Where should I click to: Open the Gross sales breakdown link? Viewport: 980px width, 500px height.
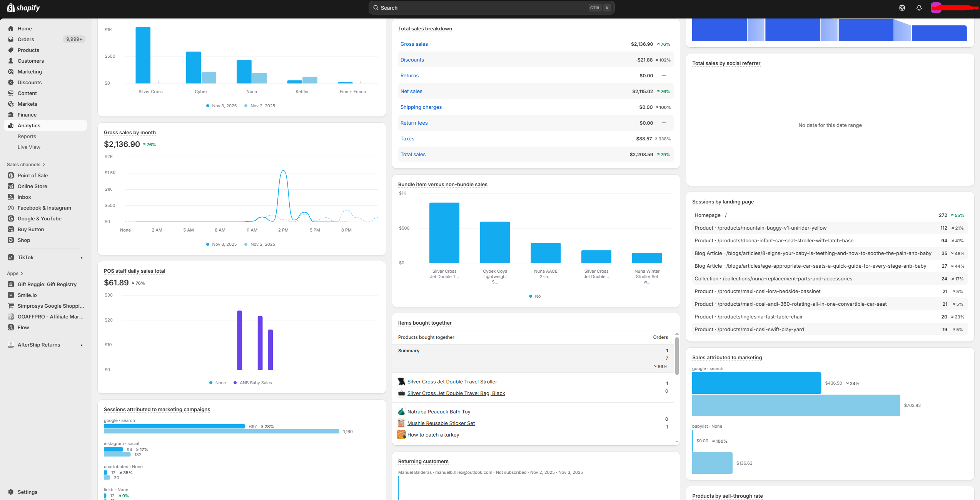tap(414, 44)
